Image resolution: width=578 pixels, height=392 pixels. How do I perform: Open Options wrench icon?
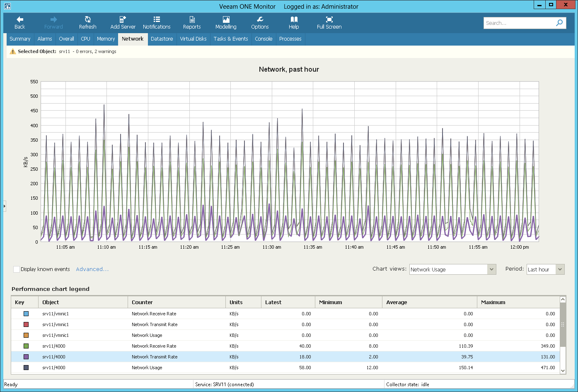tap(260, 19)
